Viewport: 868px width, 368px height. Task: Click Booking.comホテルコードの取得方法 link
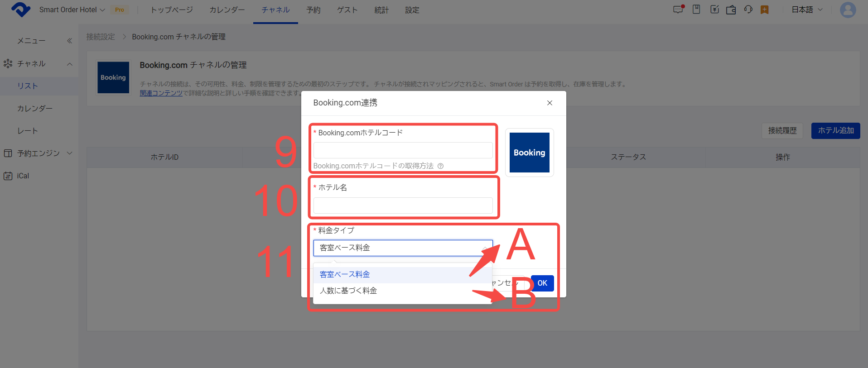point(373,166)
